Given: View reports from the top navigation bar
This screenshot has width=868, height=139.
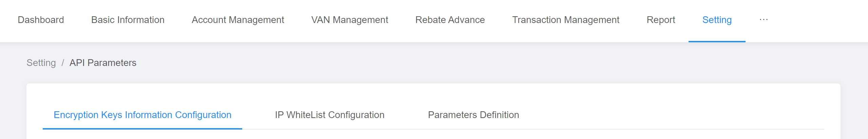Looking at the screenshot, I should point(660,20).
